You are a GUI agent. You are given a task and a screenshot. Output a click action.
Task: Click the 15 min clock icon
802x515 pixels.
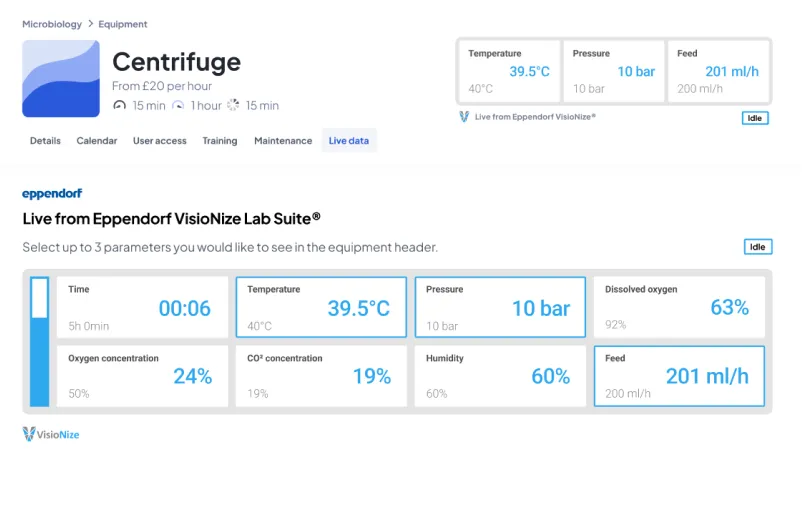click(x=120, y=105)
